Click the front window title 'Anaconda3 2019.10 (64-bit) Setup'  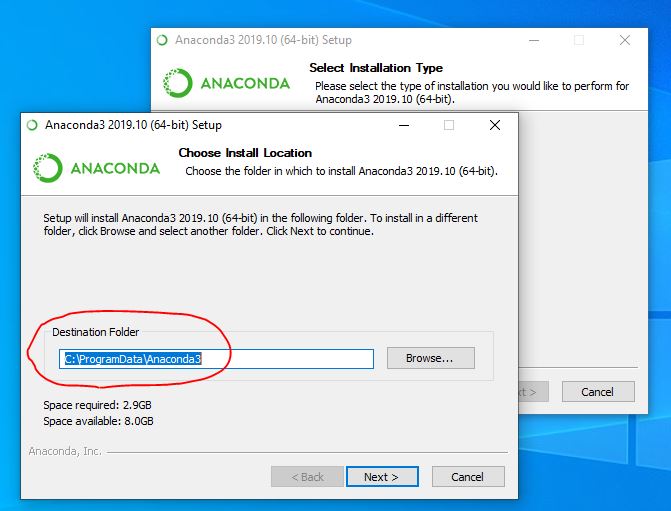tap(134, 125)
